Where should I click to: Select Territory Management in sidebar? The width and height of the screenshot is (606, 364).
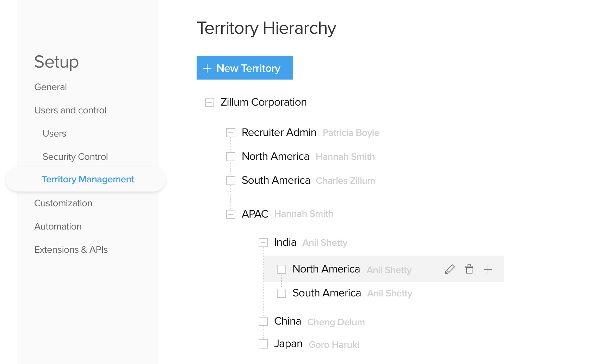88,179
